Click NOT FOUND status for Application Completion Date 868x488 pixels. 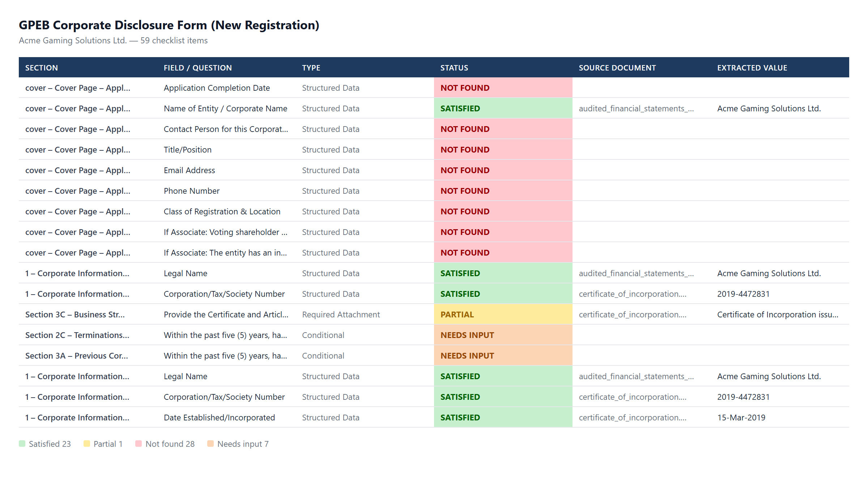pyautogui.click(x=503, y=87)
